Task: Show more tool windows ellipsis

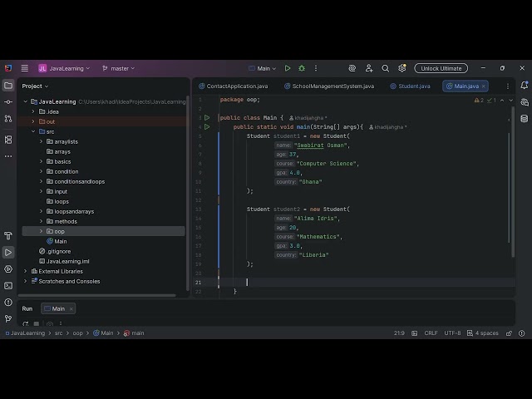Action: pos(8,156)
